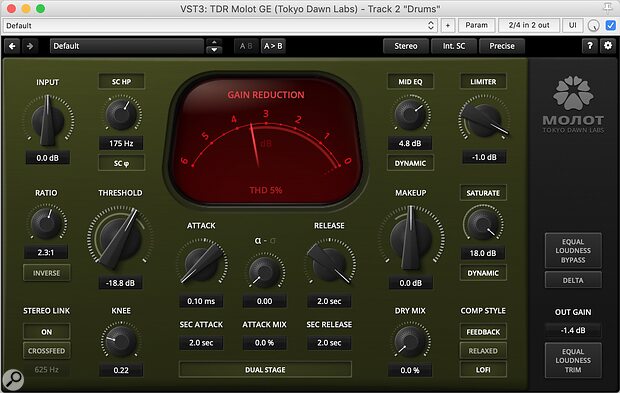This screenshot has width=620, height=393.
Task: Toggle the SATURATE section
Action: coord(483,193)
